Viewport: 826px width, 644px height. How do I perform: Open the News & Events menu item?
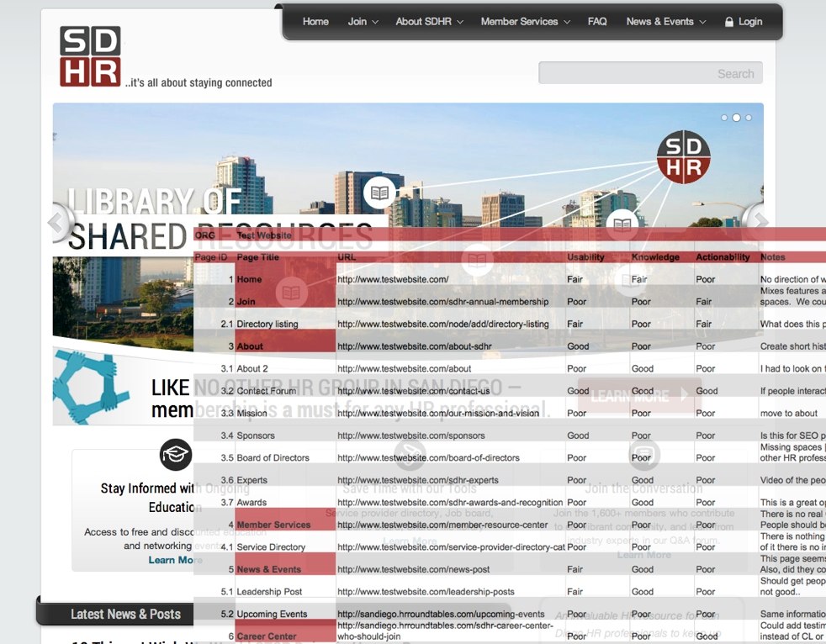[x=659, y=22]
